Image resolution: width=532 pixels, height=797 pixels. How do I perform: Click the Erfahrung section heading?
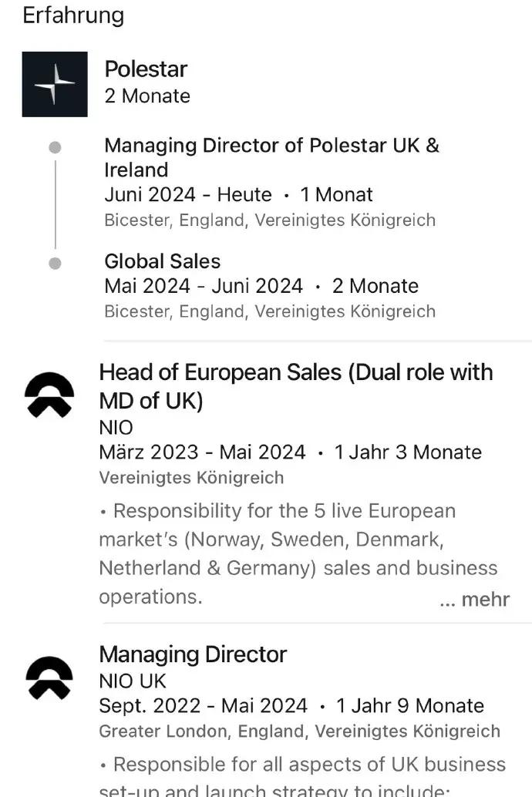(x=74, y=15)
